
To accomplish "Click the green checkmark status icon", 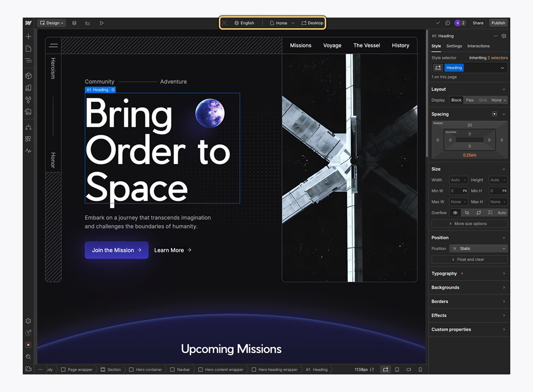I will 438,23.
